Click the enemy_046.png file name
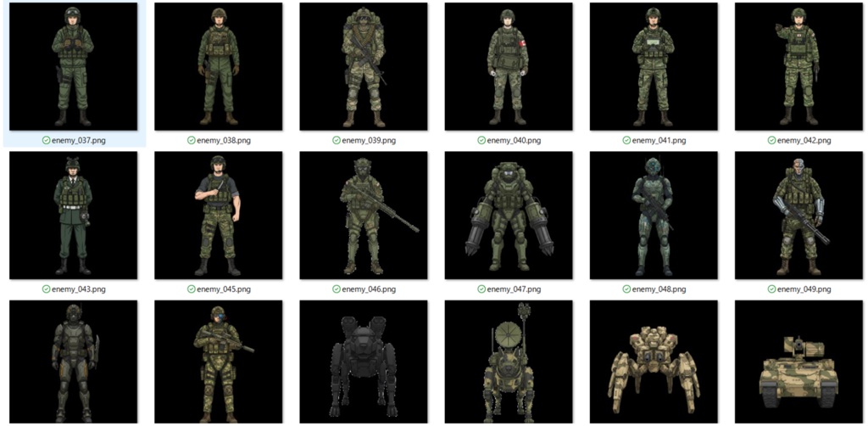Screen dimensions: 868x426 369,289
